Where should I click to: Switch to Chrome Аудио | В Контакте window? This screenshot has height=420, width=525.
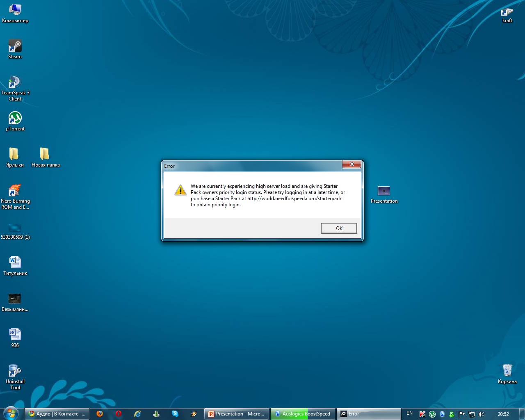[57, 414]
